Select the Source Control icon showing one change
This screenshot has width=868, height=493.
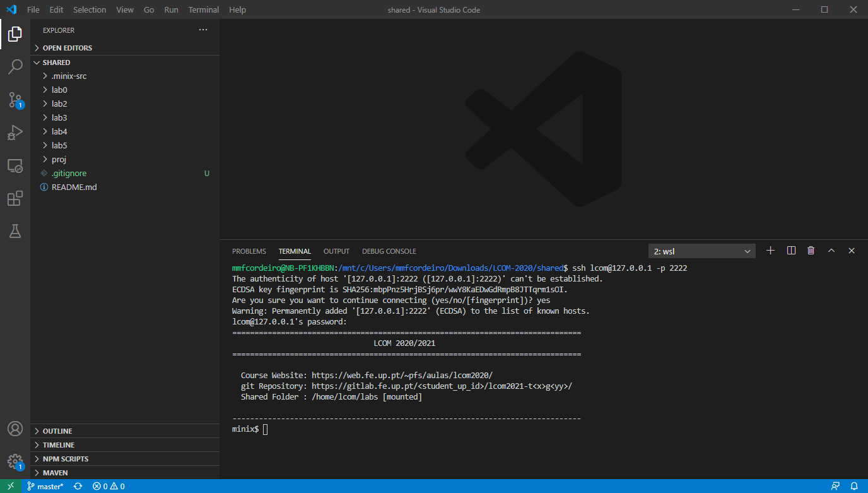point(15,100)
